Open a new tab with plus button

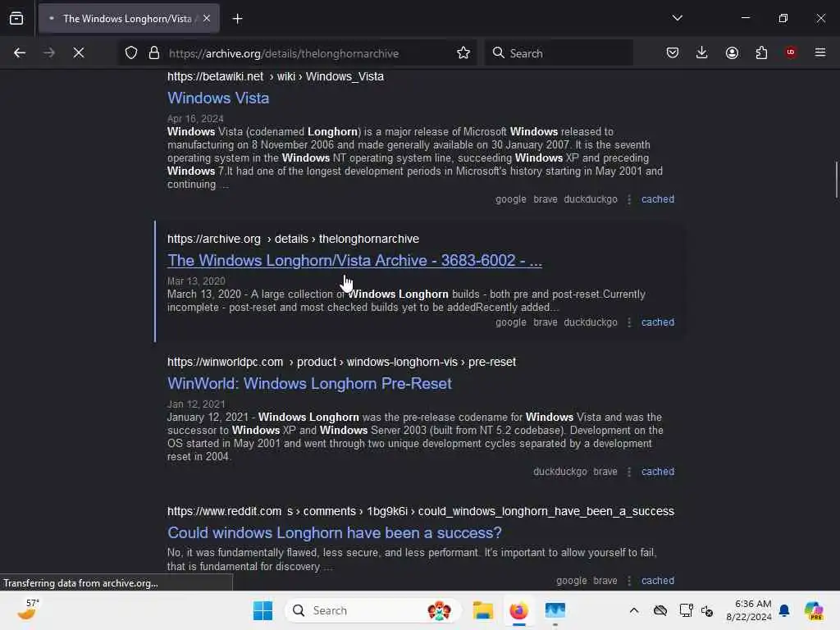tap(237, 19)
